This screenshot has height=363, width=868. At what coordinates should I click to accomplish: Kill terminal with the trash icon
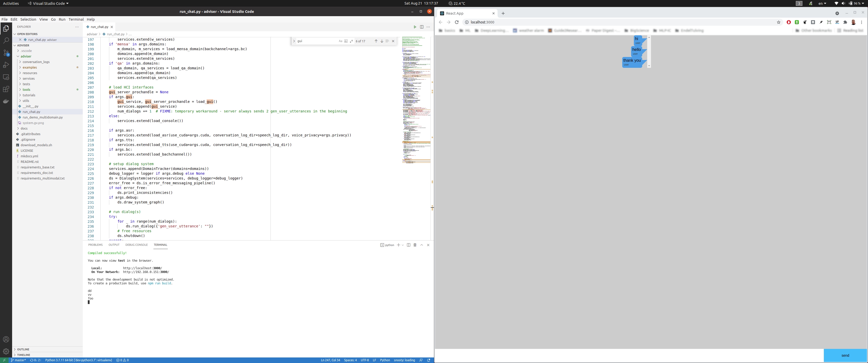(x=415, y=245)
